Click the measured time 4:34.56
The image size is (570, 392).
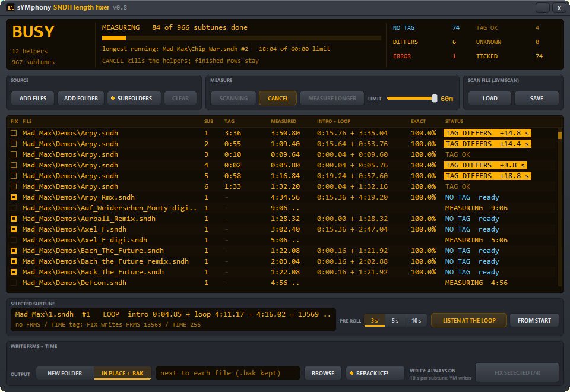click(285, 197)
